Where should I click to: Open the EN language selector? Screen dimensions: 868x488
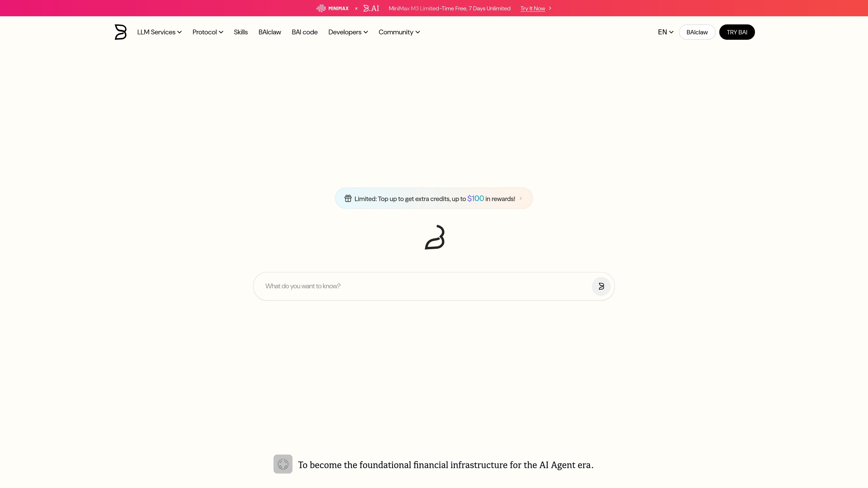click(x=665, y=32)
